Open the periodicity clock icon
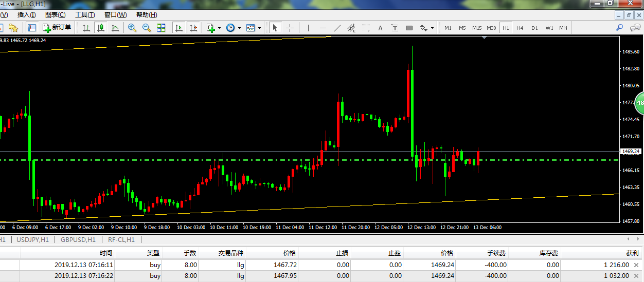Image resolution: width=644 pixels, height=282 pixels. [230, 28]
